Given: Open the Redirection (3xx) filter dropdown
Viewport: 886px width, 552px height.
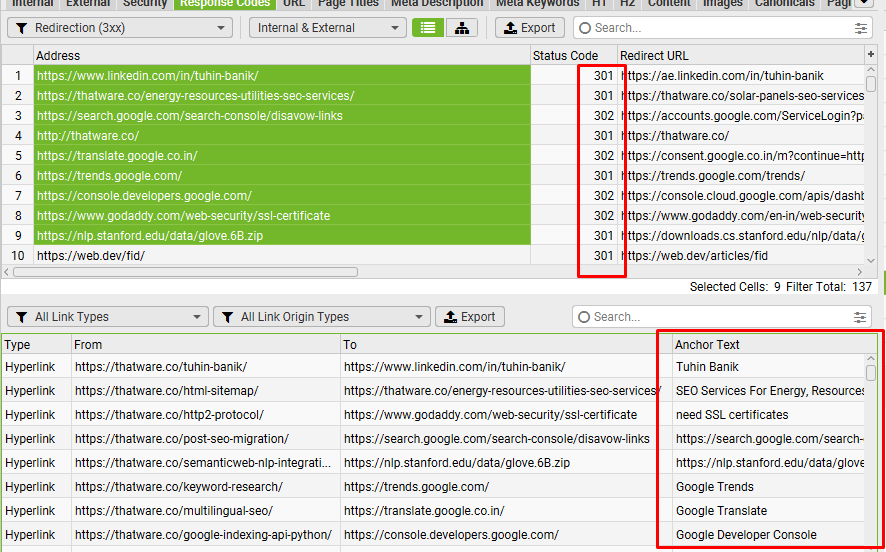Looking at the screenshot, I should [x=120, y=28].
